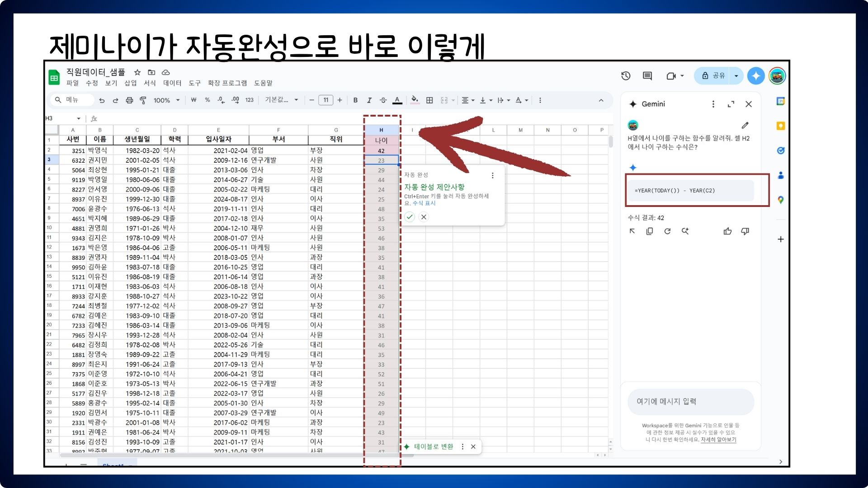Open version history clock icon

tap(626, 76)
